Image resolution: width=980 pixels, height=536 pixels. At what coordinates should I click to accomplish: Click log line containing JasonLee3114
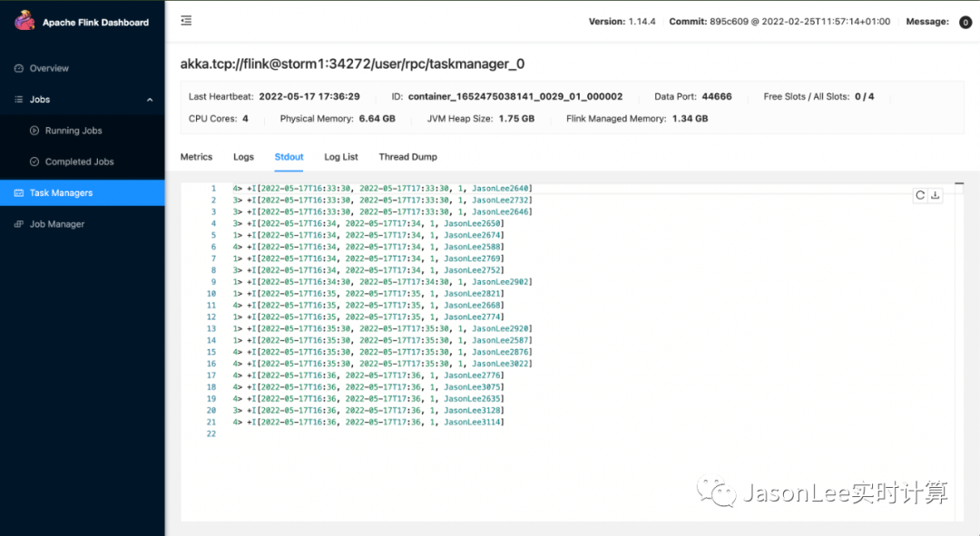pos(368,423)
